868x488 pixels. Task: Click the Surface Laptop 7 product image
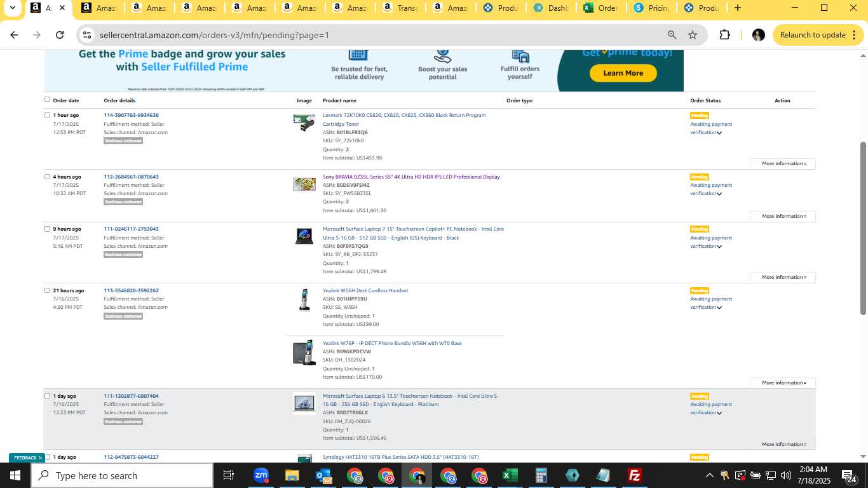tap(304, 236)
